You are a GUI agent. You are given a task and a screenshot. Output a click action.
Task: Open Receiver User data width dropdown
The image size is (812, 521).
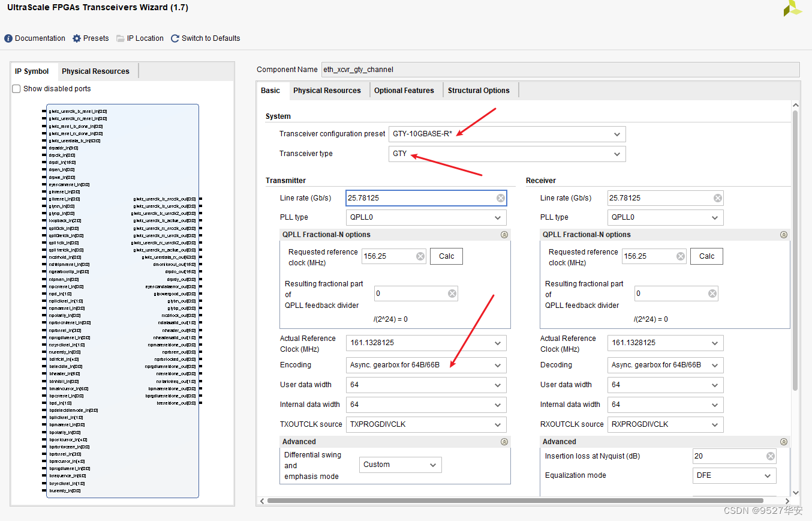(666, 385)
